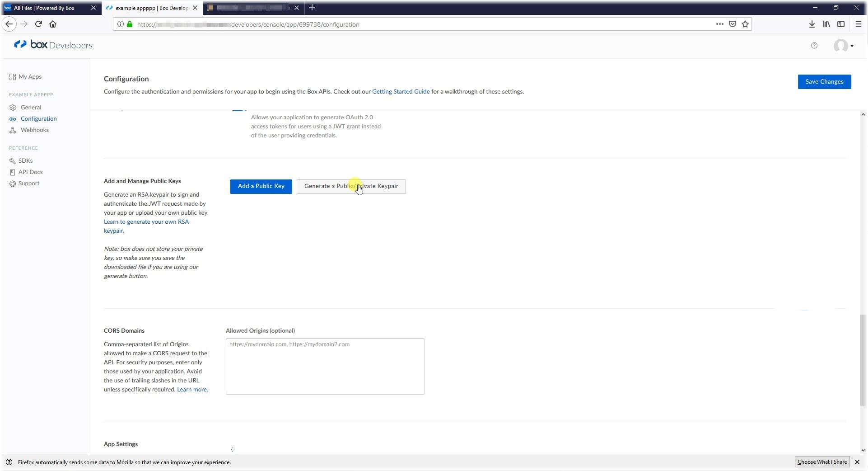868x471 pixels.
Task: Click the page vertical scrollbar thumb
Action: point(863,360)
